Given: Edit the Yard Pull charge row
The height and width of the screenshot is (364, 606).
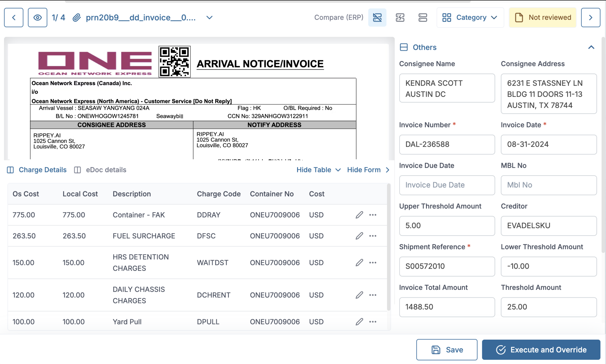Looking at the screenshot, I should pos(359,322).
